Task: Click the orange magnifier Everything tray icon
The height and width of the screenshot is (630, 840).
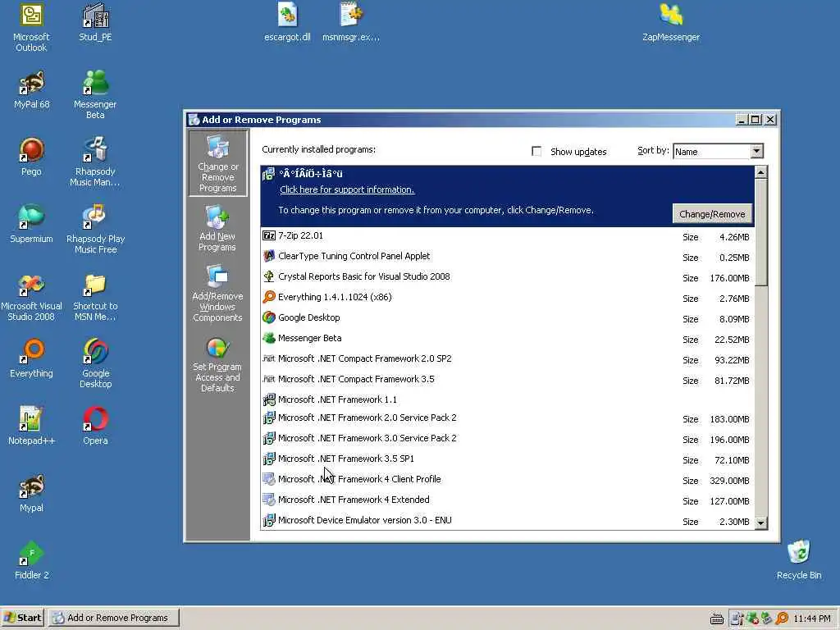Action: pyautogui.click(x=782, y=619)
